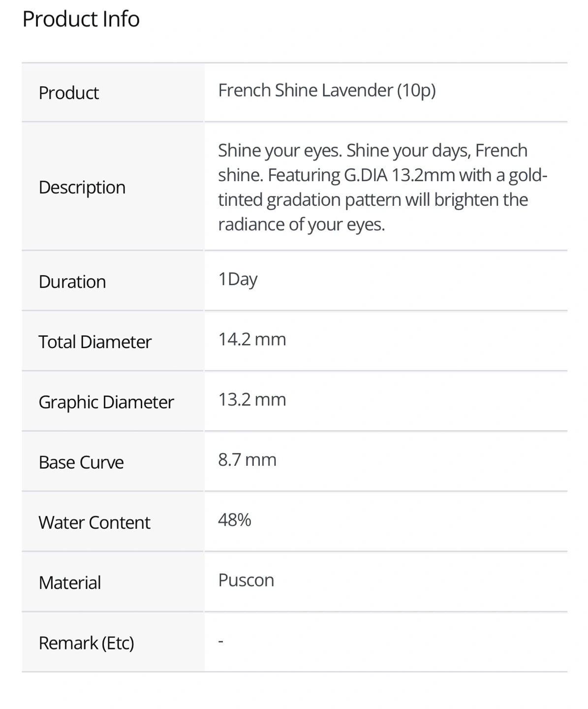
Task: Select the 48% water content value
Action: pos(235,520)
